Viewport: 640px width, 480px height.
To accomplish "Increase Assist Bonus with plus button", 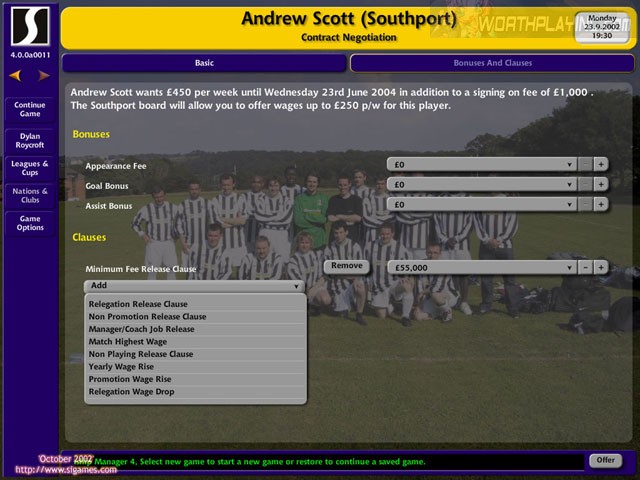I will pyautogui.click(x=601, y=204).
